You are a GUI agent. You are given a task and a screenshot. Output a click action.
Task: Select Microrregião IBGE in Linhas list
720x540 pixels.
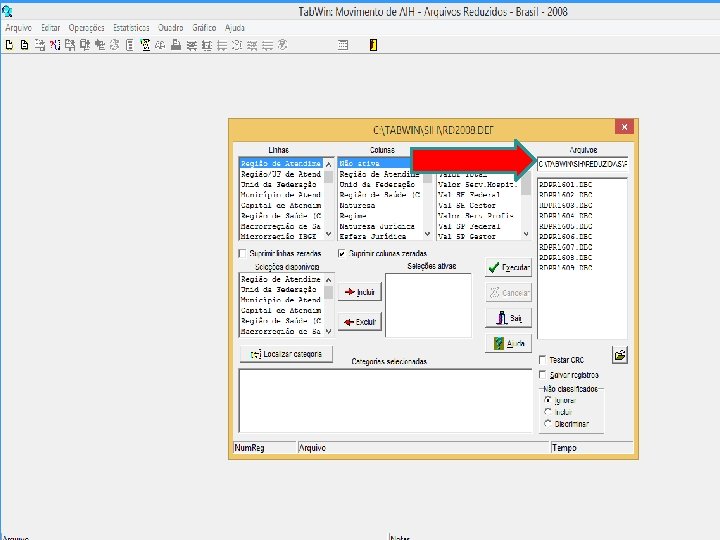pos(281,236)
